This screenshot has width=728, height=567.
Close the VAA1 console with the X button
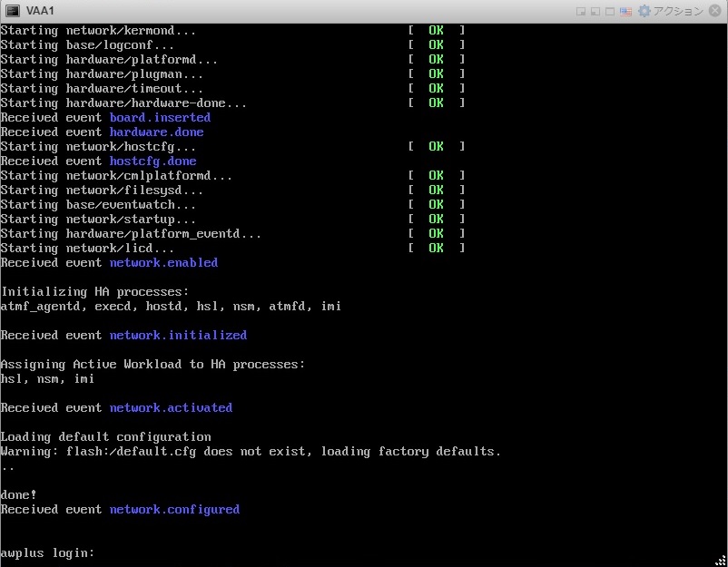715,11
